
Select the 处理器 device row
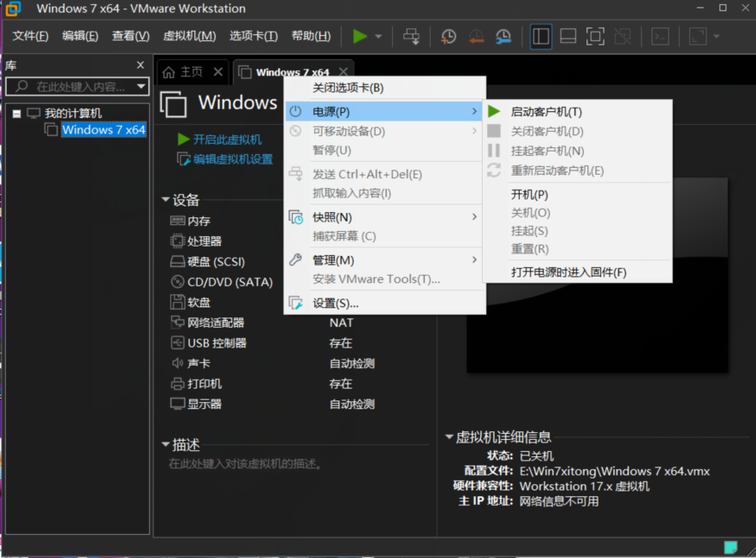click(x=196, y=241)
